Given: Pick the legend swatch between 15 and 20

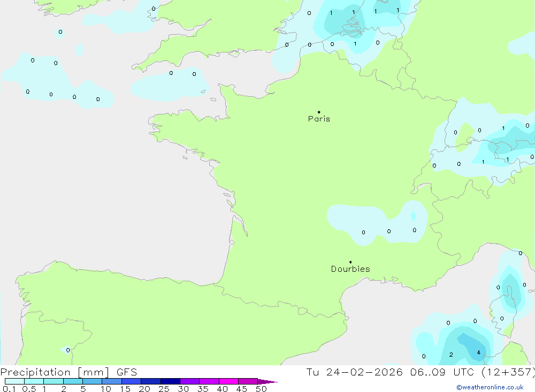Looking at the screenshot, I should pyautogui.click(x=132, y=381).
